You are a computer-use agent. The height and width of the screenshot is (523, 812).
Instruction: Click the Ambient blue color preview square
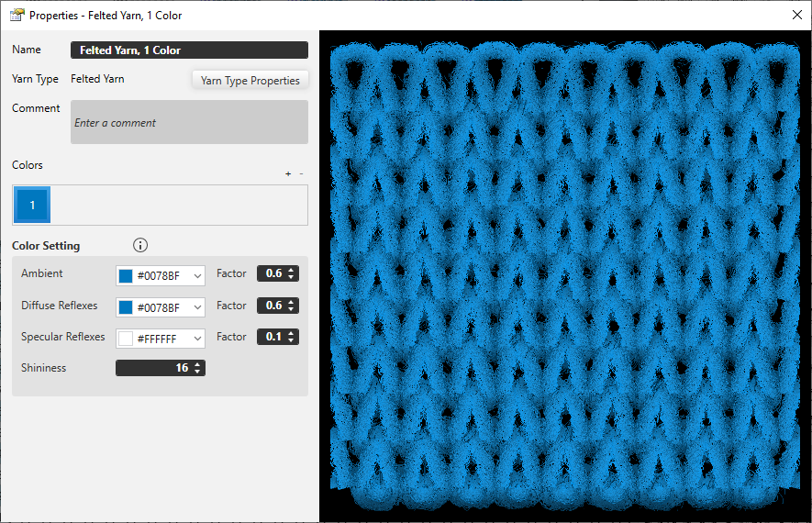pyautogui.click(x=126, y=276)
